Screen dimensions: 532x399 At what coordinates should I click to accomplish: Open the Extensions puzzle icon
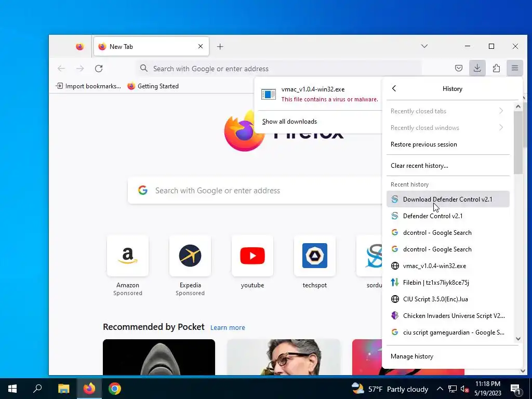tap(496, 68)
